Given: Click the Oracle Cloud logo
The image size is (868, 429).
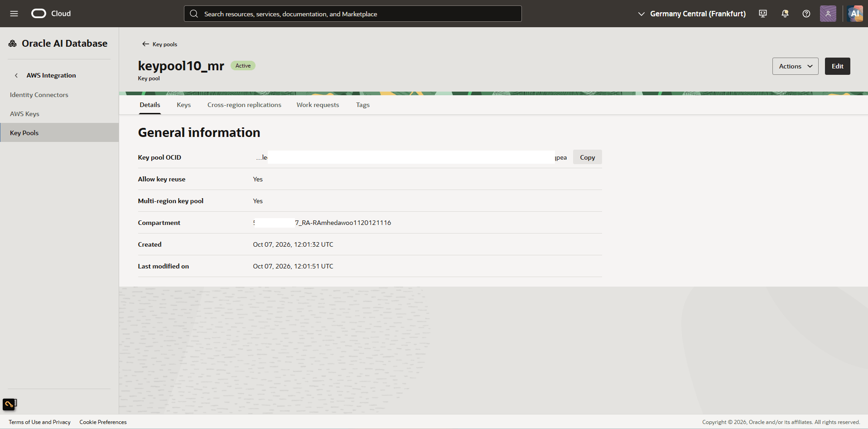Looking at the screenshot, I should pos(51,14).
